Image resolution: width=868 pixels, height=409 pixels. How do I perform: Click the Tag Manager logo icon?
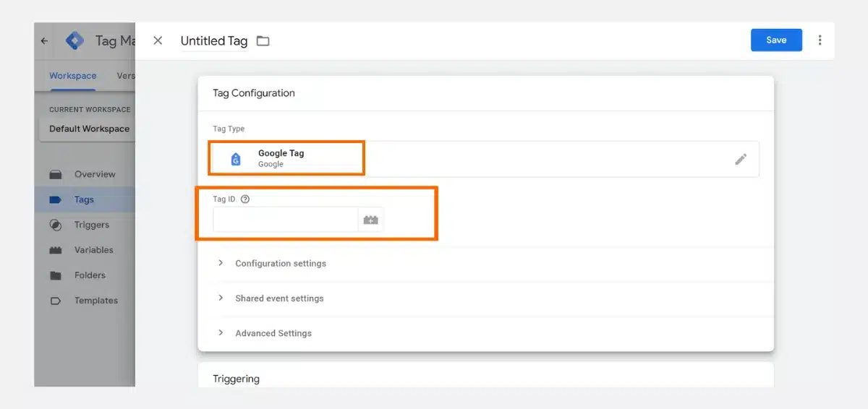[75, 40]
